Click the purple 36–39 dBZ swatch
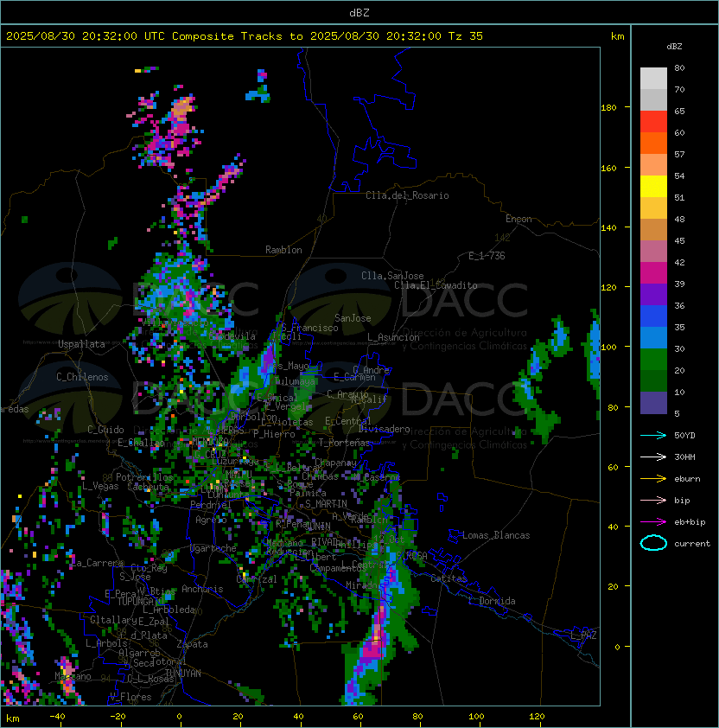Image resolution: width=719 pixels, height=728 pixels. [653, 294]
